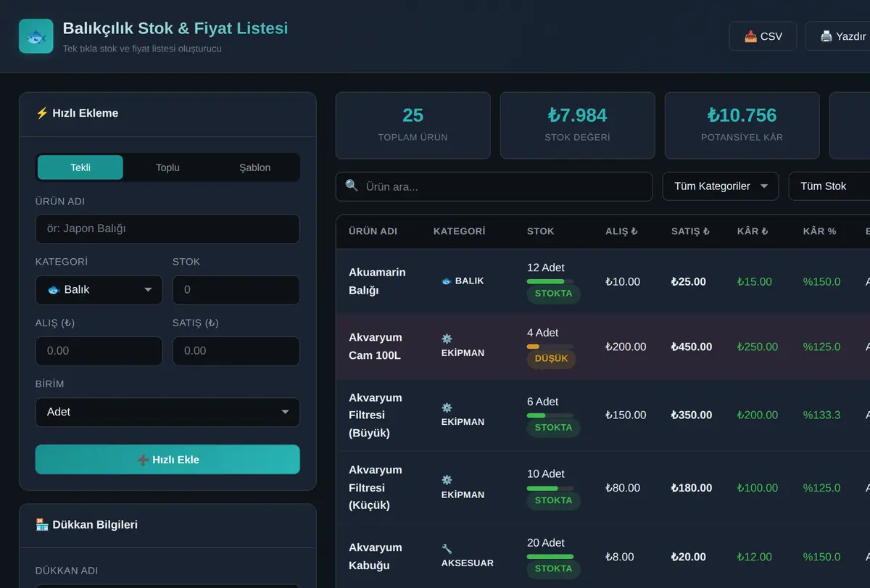Click the Ürün ara search box
This screenshot has width=870, height=588.
494,186
